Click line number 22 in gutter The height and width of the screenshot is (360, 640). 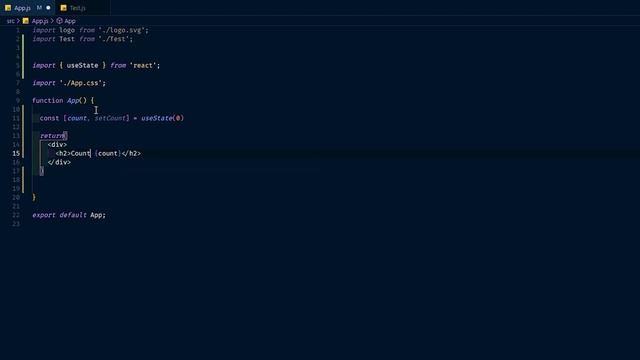pyautogui.click(x=16, y=215)
